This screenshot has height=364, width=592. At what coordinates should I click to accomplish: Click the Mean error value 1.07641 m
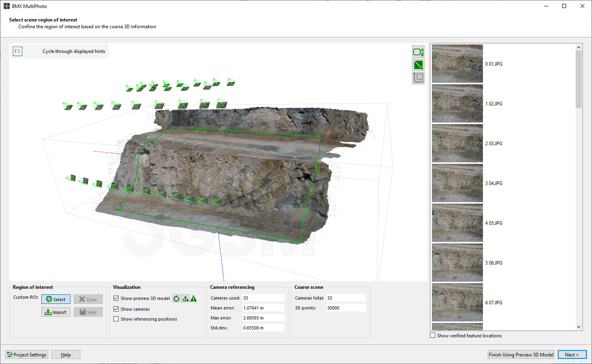263,308
